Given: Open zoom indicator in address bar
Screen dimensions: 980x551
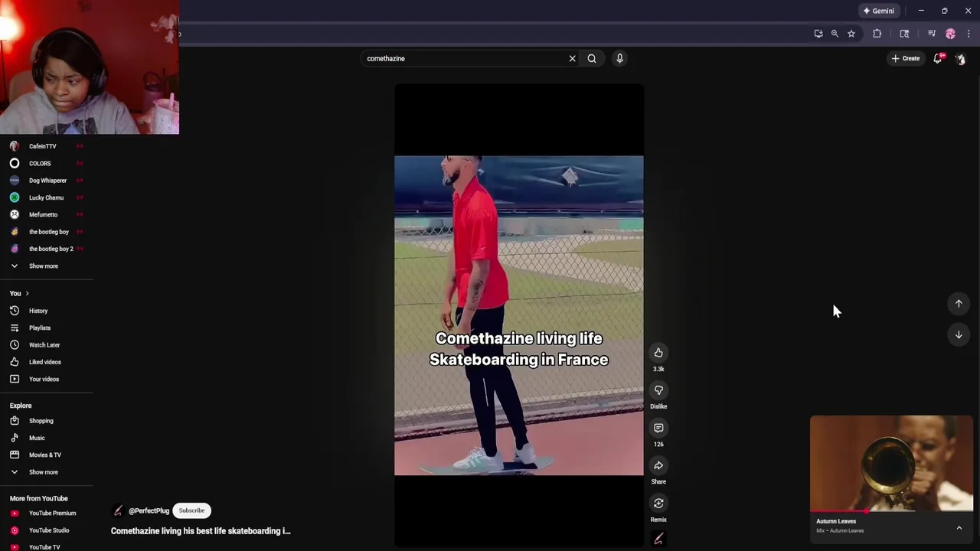Looking at the screenshot, I should click(x=835, y=34).
